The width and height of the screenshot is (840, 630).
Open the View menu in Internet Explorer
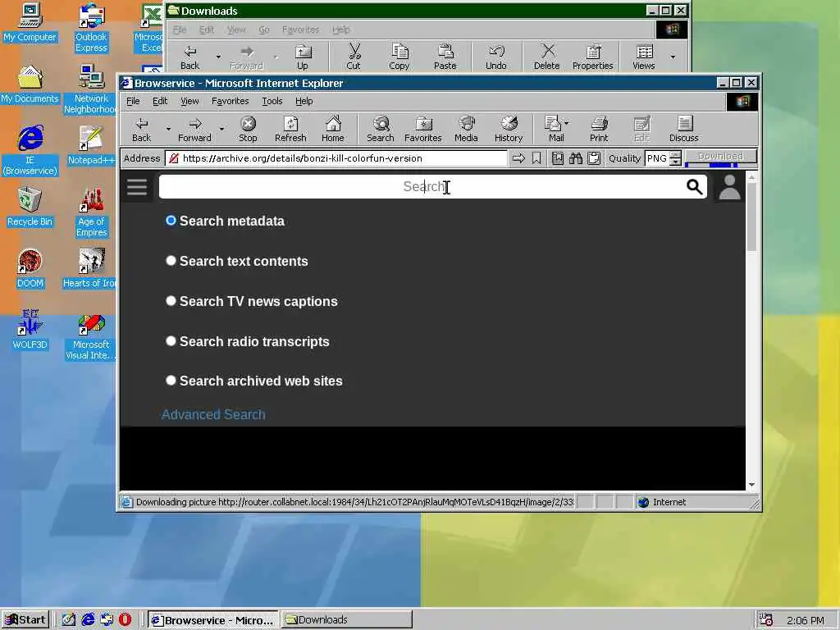(189, 101)
